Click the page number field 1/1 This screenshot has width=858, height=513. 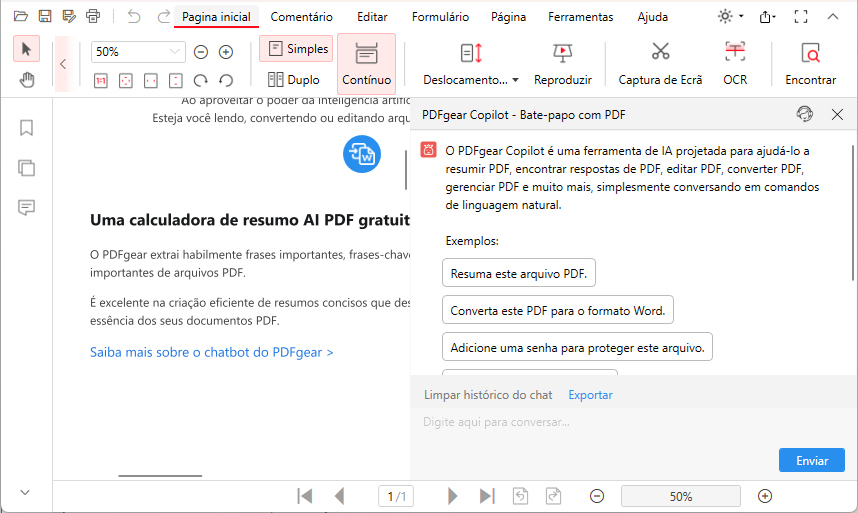(396, 497)
